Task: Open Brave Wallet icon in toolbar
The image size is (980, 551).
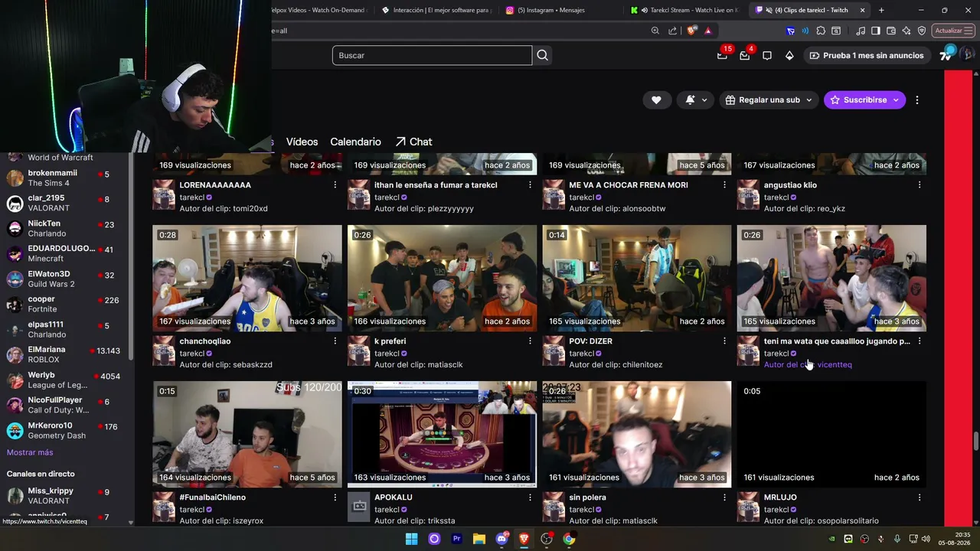Action: pos(891,31)
